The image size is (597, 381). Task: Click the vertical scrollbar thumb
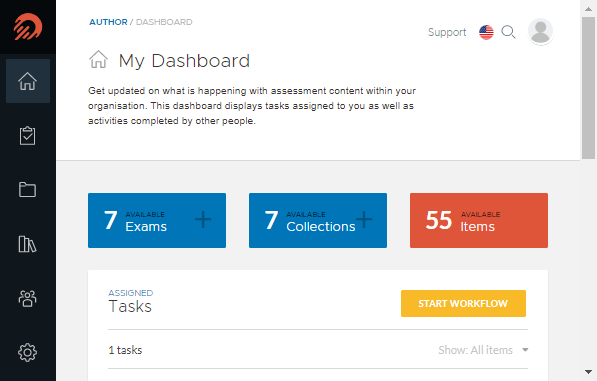coord(588,88)
